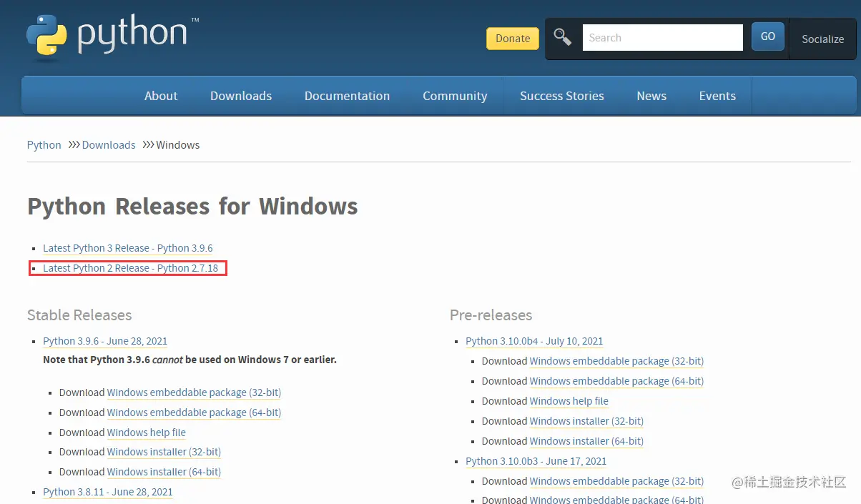Click the Python Releases for Windows heading
861x504 pixels.
(x=192, y=207)
